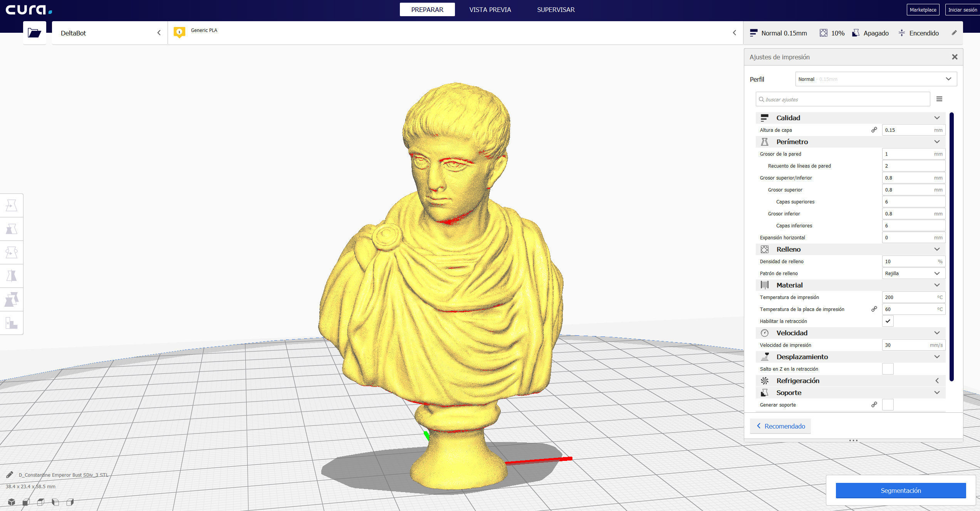Click the Recuento de líneas de pared field
Image resolution: width=980 pixels, height=511 pixels.
[913, 166]
